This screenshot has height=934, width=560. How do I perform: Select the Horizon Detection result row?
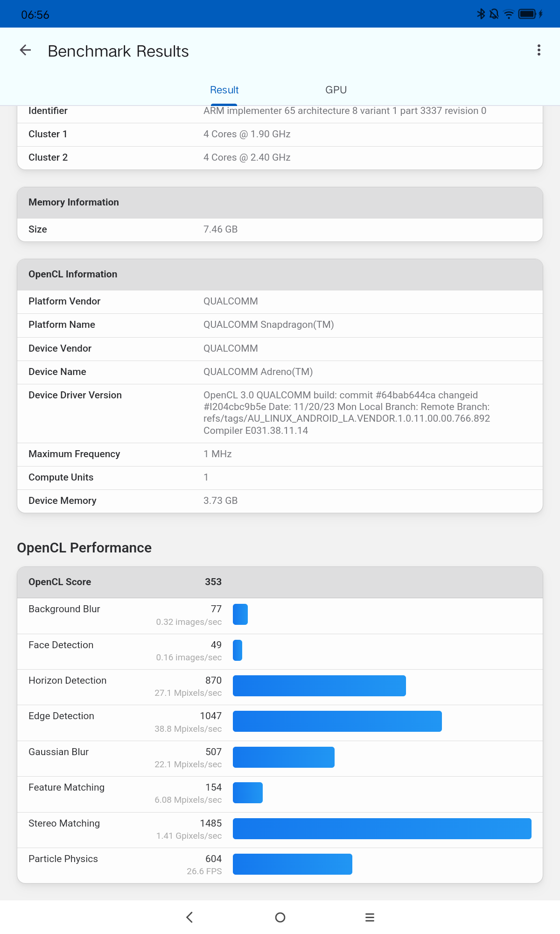click(x=280, y=686)
